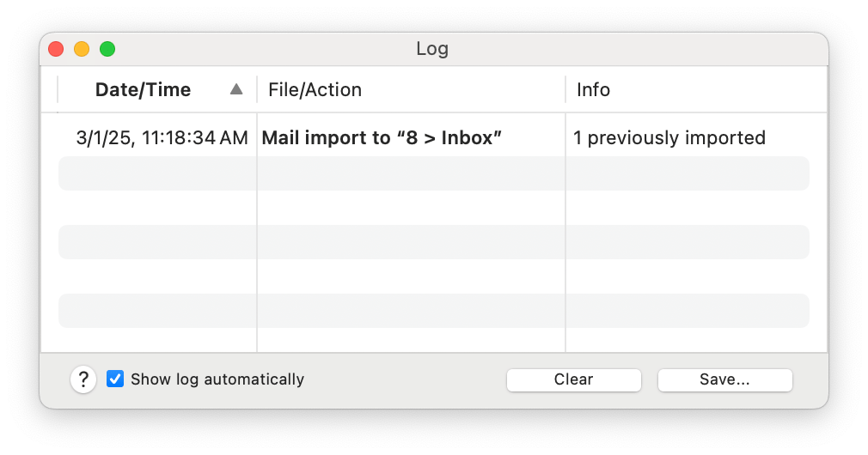Zoom the Log window with green button

(x=107, y=49)
